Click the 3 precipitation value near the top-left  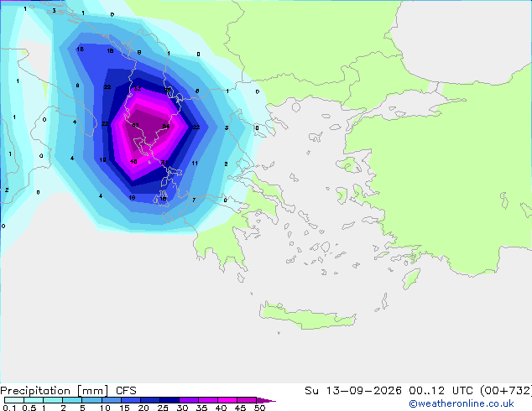click(54, 11)
